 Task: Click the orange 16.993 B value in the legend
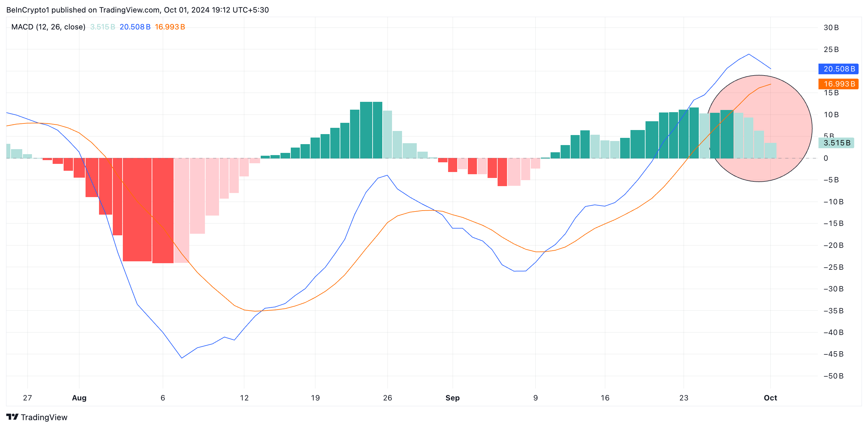point(170,27)
